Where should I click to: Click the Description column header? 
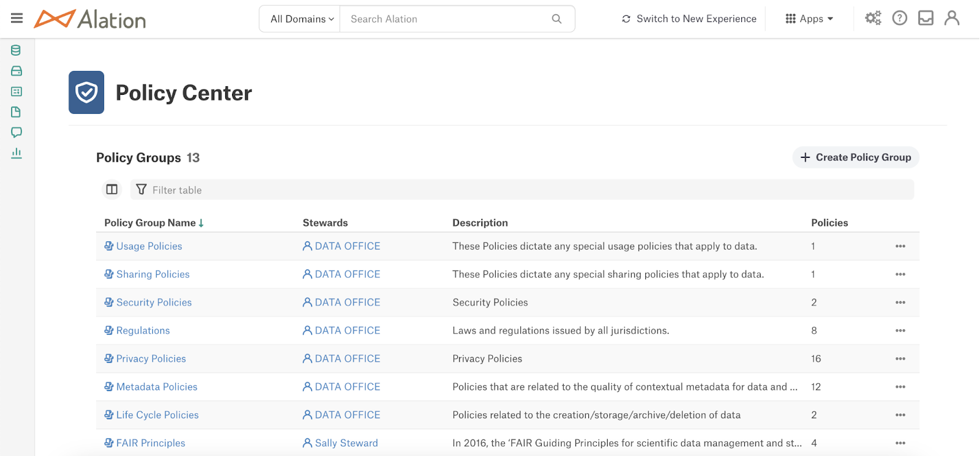[480, 223]
